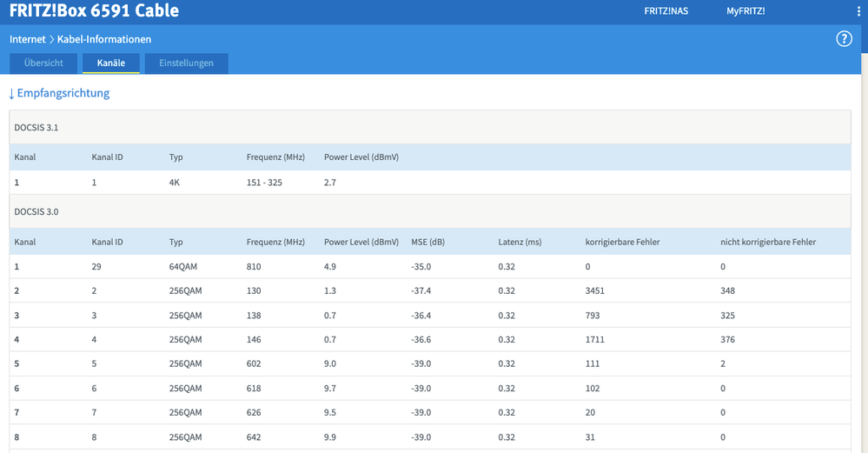This screenshot has width=868, height=453.
Task: Click MSE value -36.4
Action: [421, 315]
